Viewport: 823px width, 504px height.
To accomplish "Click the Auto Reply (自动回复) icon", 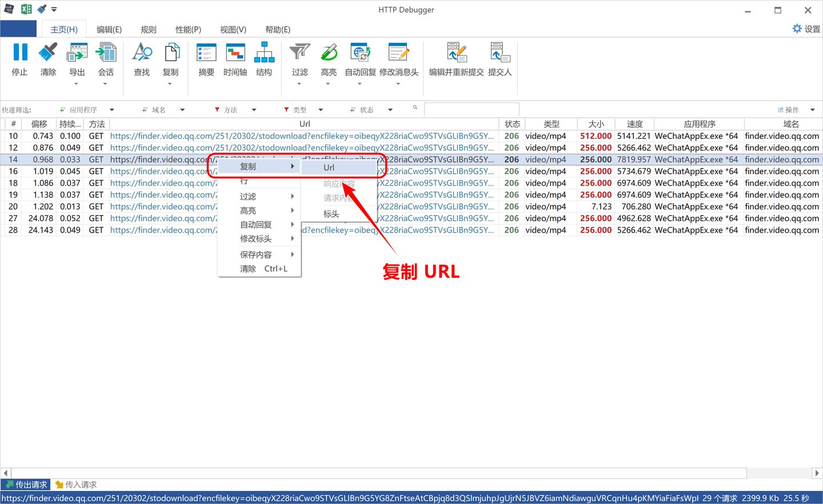I will tap(361, 53).
